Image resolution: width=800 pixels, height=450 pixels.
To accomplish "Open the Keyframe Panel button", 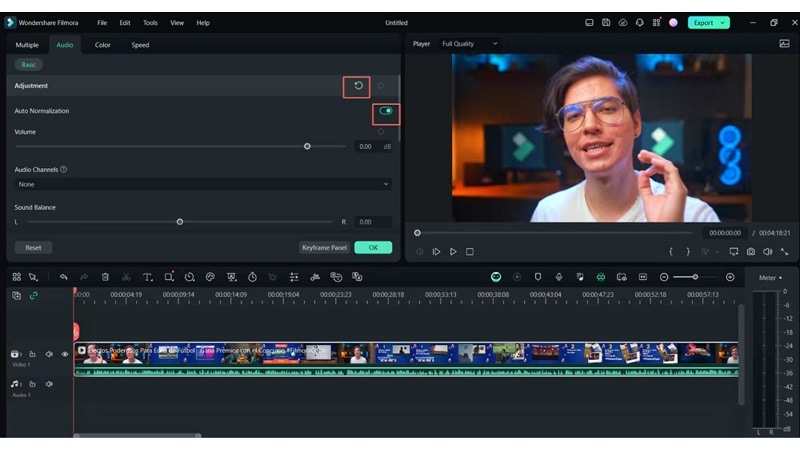I will pos(324,247).
